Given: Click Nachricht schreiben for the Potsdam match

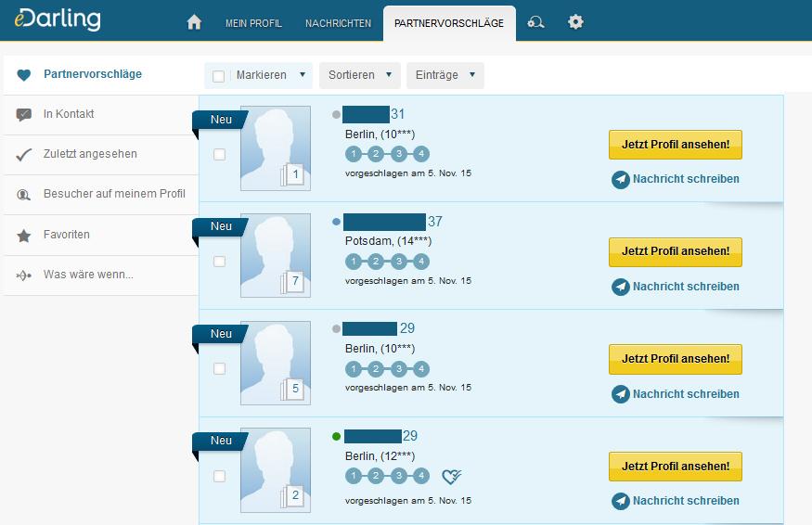Looking at the screenshot, I should coord(686,287).
